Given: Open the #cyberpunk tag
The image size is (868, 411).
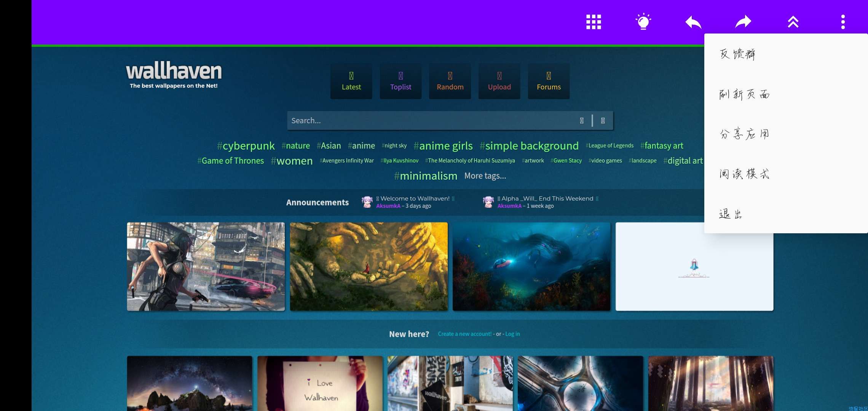Looking at the screenshot, I should tap(246, 146).
